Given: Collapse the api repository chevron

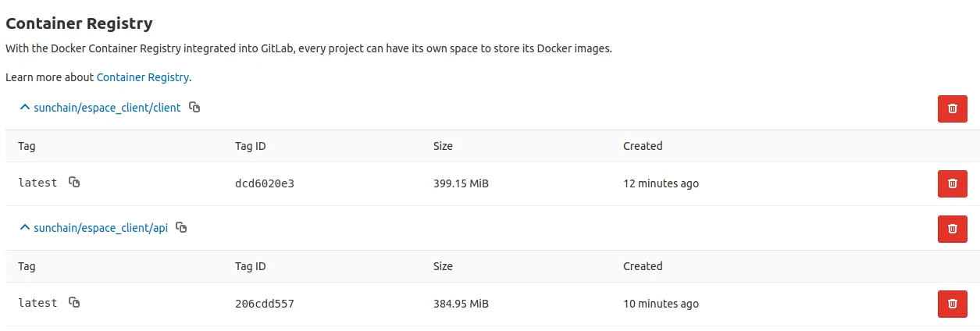Looking at the screenshot, I should [25, 228].
